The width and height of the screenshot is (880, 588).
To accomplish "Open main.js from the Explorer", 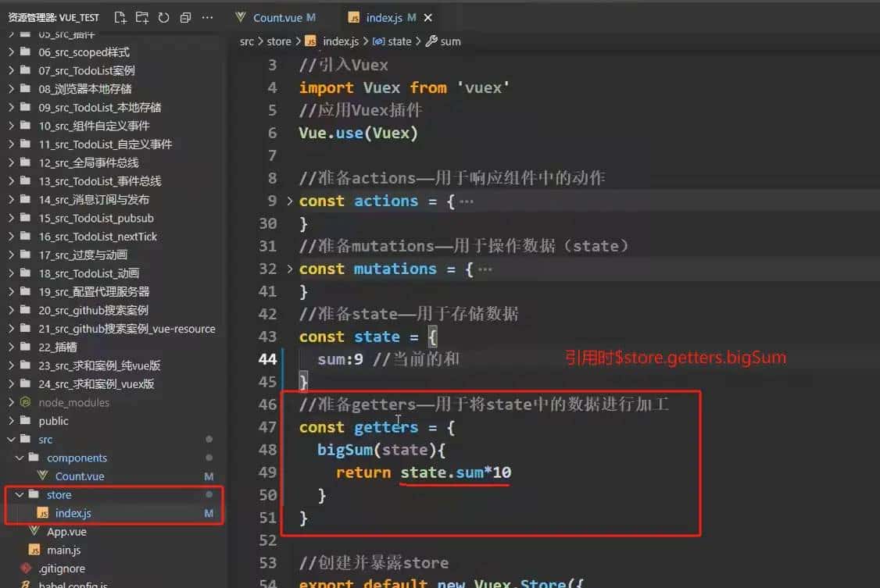I will pos(65,550).
